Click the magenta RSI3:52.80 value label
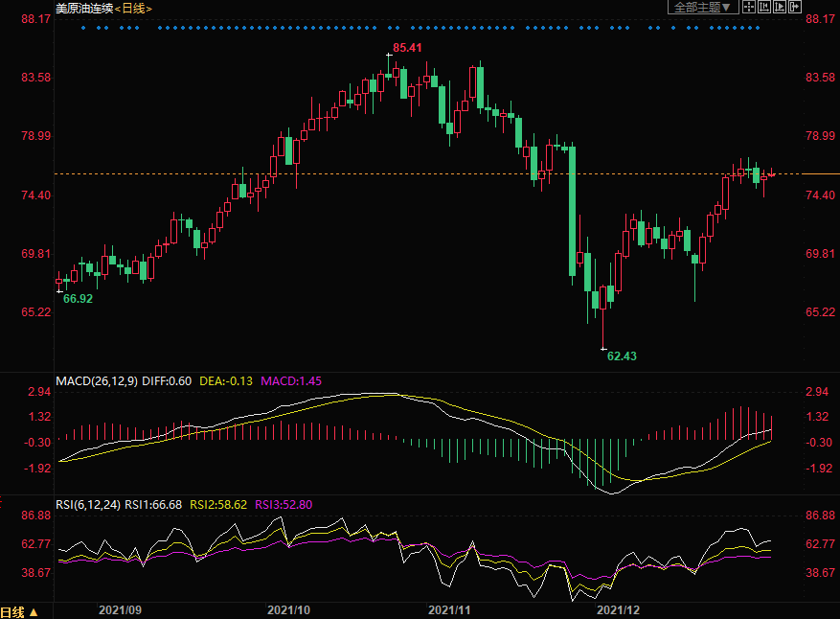This screenshot has height=619, width=840. pyautogui.click(x=284, y=504)
